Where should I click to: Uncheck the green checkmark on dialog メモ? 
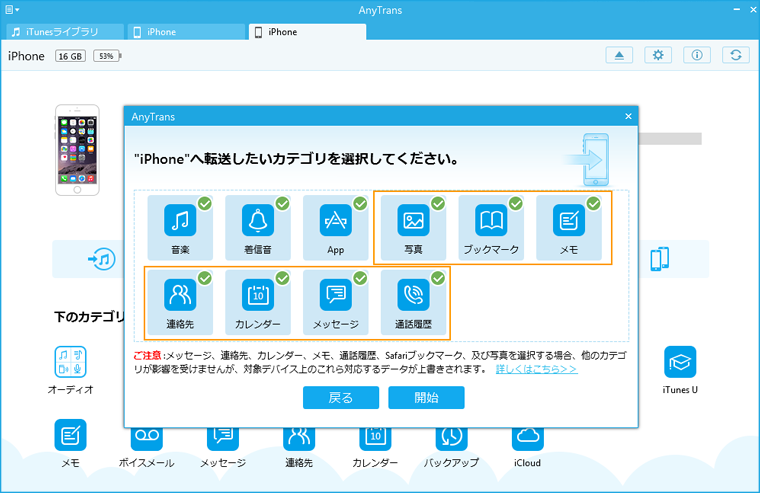tap(594, 204)
